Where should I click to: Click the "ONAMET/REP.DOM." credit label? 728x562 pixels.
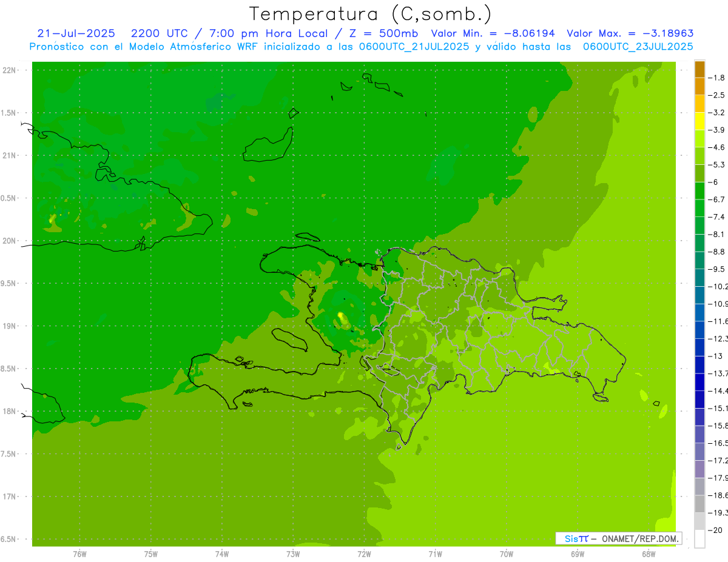[639, 538]
